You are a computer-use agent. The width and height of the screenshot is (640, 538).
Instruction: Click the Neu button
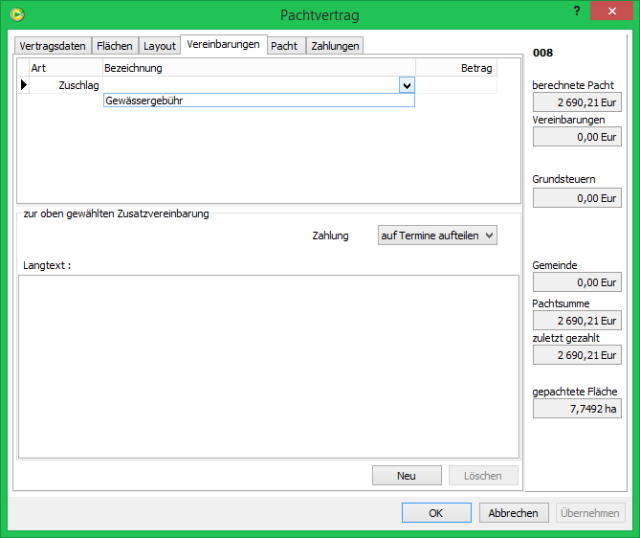click(406, 476)
